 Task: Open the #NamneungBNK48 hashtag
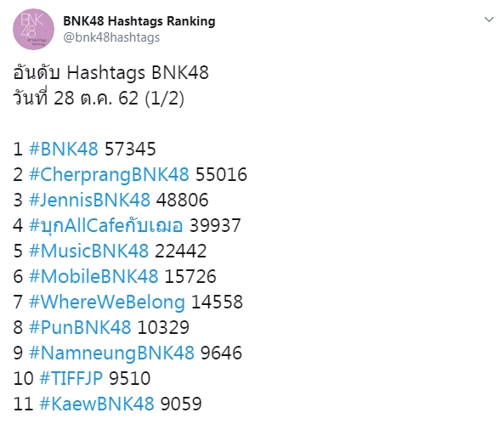coord(111,353)
